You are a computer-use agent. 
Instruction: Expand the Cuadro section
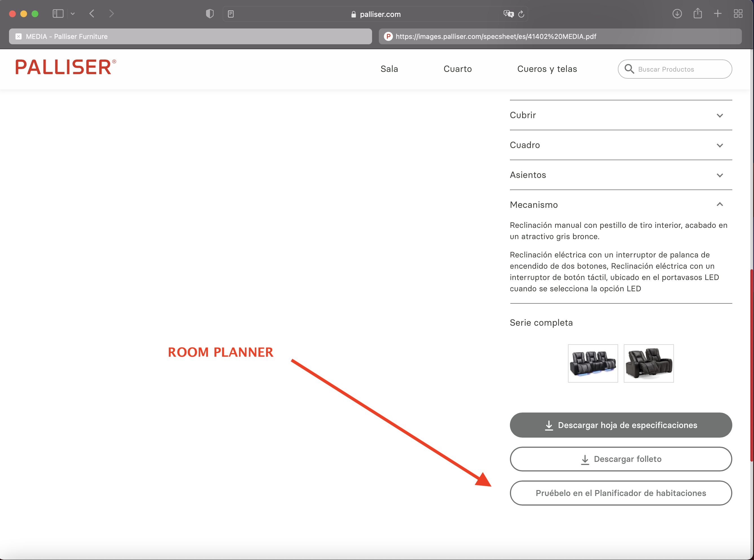pos(621,145)
